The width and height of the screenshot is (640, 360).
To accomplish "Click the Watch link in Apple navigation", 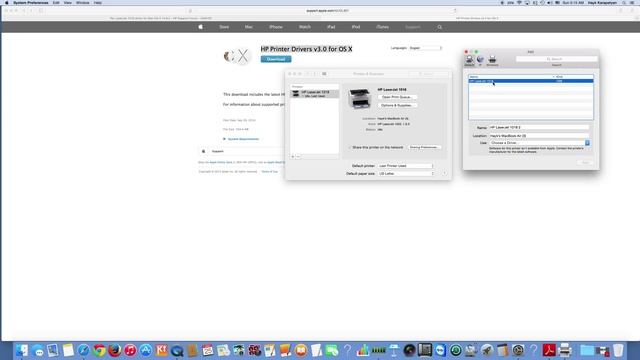I will (x=304, y=27).
